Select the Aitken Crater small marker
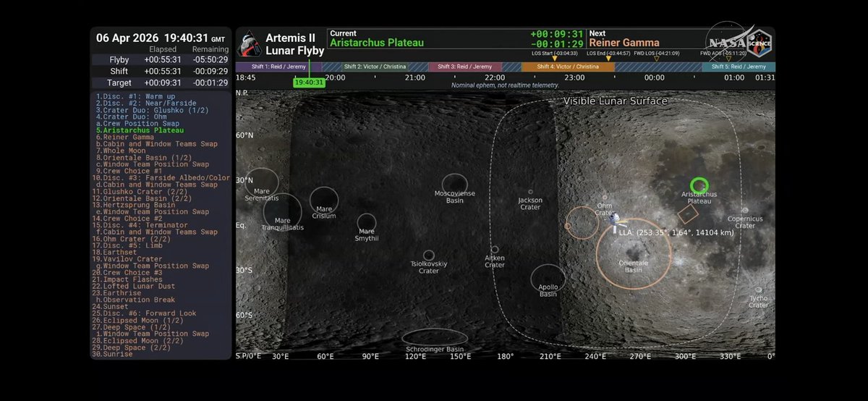The width and height of the screenshot is (868, 401). (x=495, y=249)
